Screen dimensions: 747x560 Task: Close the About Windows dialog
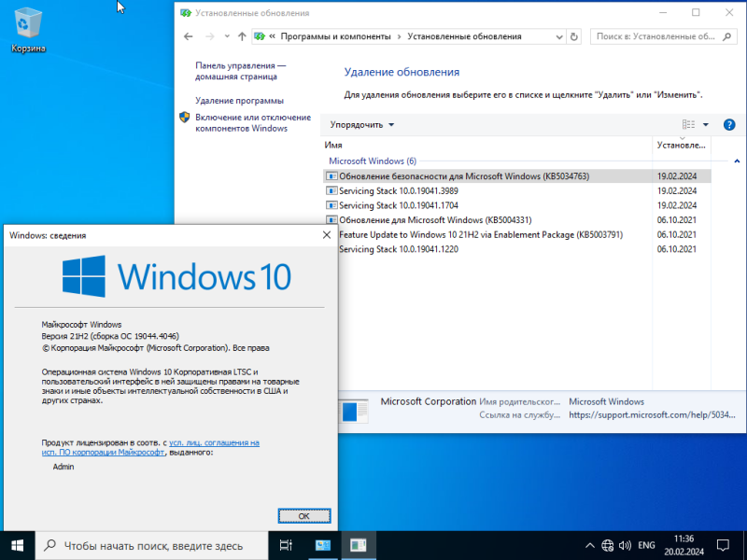[327, 235]
